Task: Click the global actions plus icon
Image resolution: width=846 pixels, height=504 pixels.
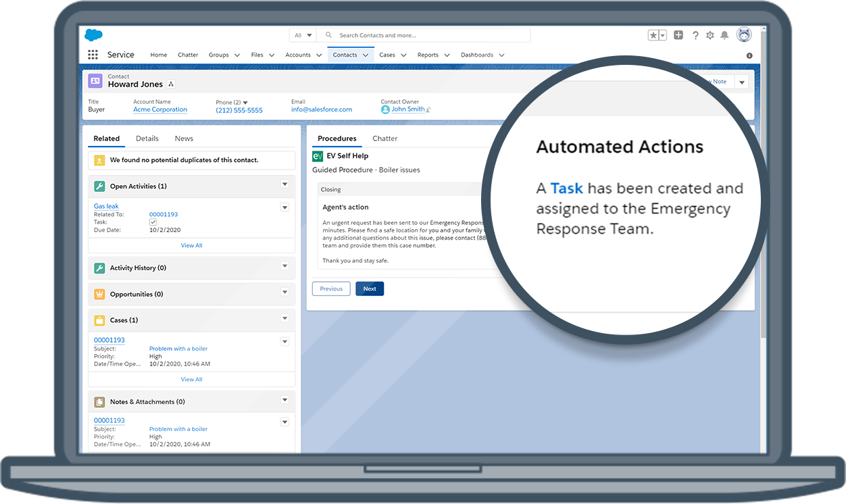Action: [678, 35]
